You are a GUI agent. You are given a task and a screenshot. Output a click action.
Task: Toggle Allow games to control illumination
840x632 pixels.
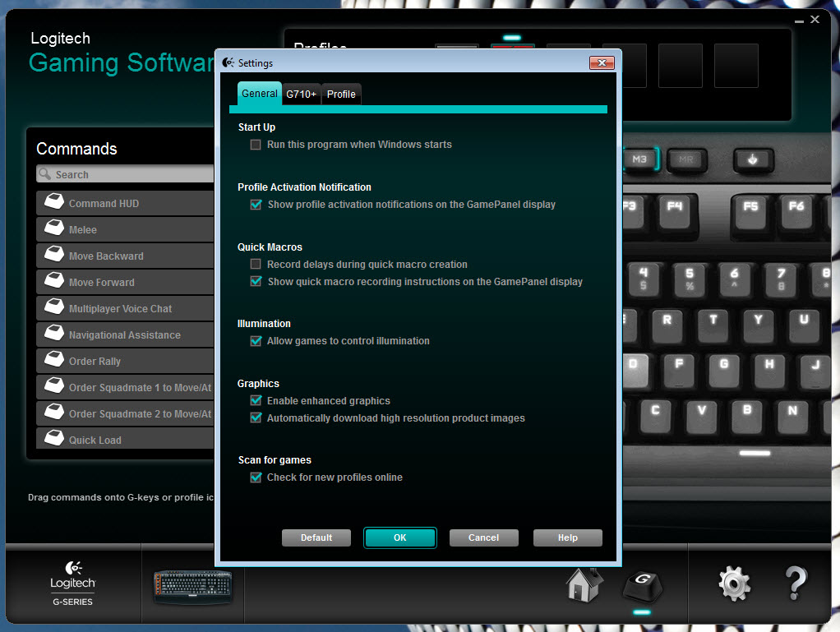click(256, 340)
